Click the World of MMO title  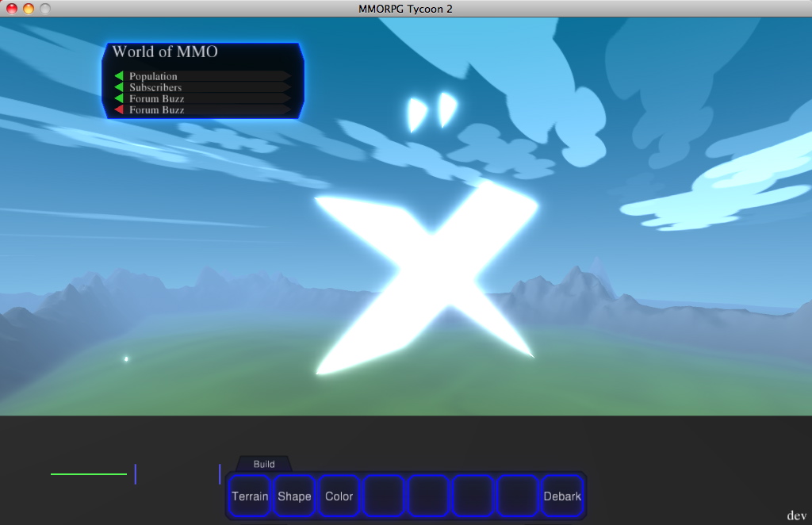[x=165, y=52]
